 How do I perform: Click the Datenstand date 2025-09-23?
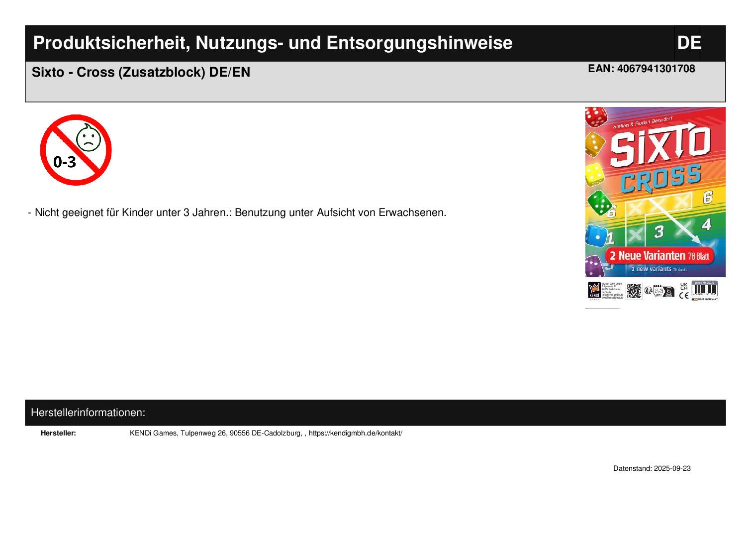point(652,468)
